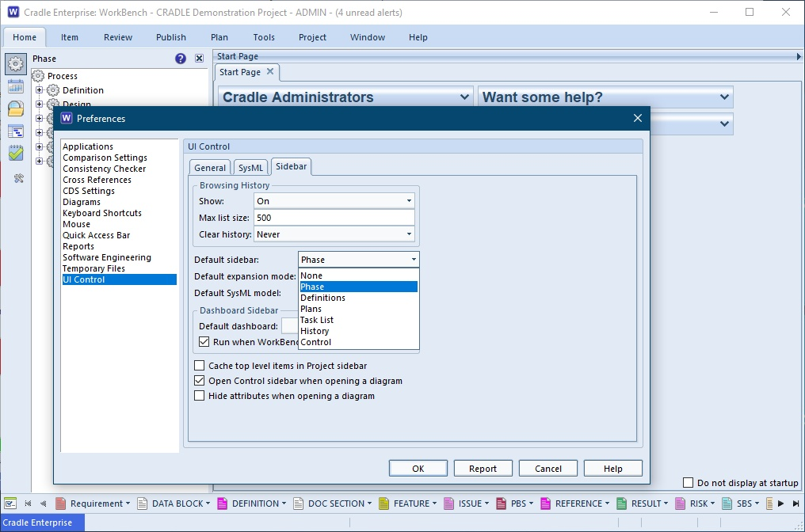The image size is (805, 532).
Task: Choose None from Default sidebar list
Action: coord(358,275)
